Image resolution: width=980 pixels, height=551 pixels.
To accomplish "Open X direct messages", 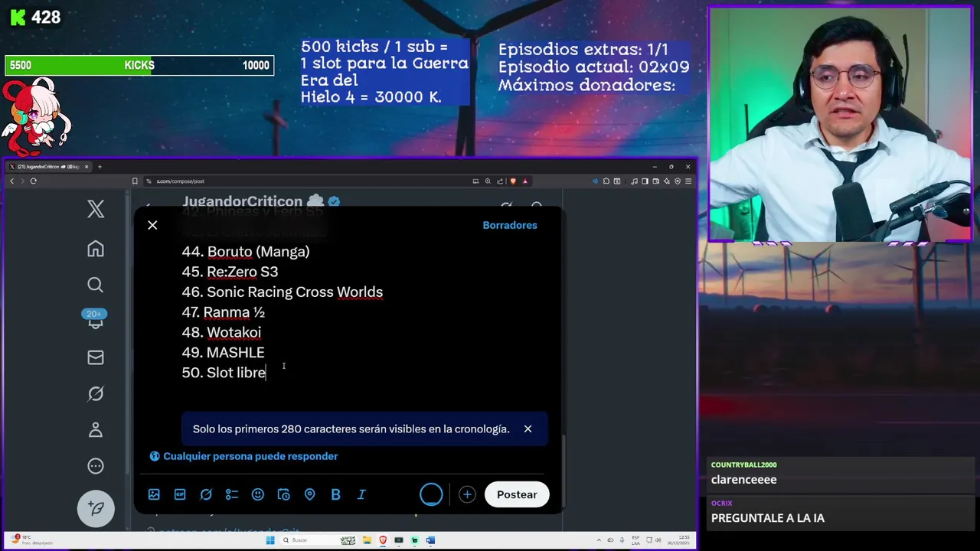I will pyautogui.click(x=96, y=357).
